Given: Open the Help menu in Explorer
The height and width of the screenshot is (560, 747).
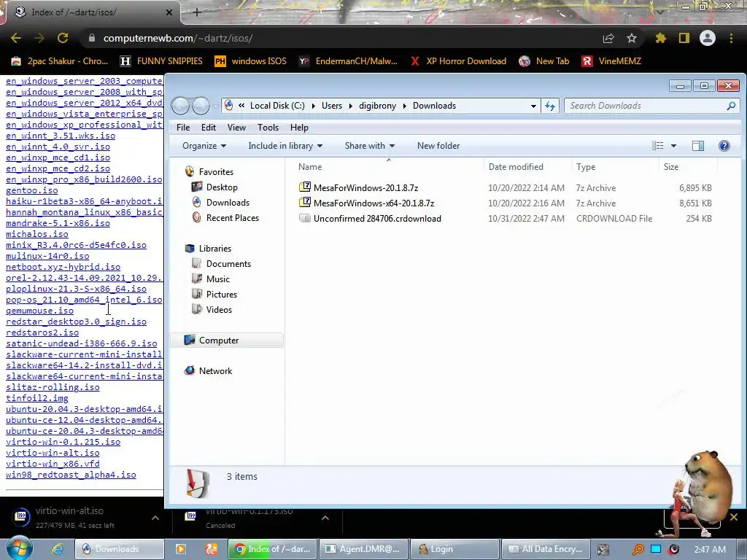Looking at the screenshot, I should (299, 128).
